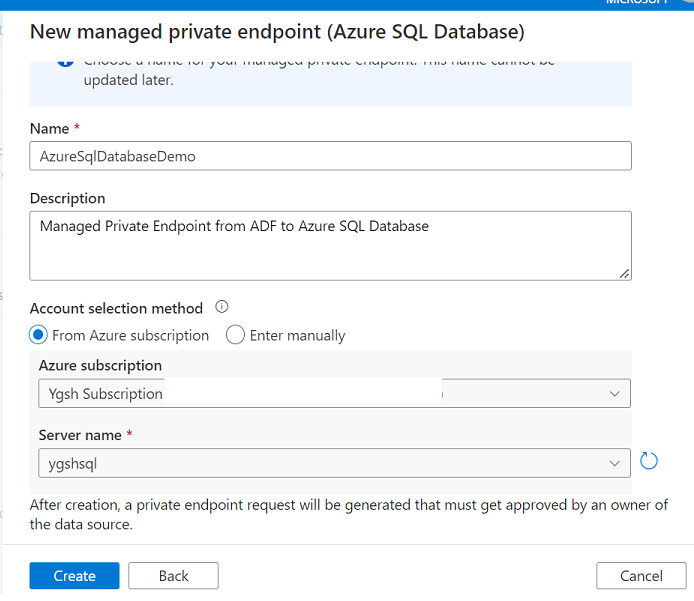Viewport: 694px width, 601px height.
Task: Cancel the new private endpoint dialog
Action: point(640,576)
